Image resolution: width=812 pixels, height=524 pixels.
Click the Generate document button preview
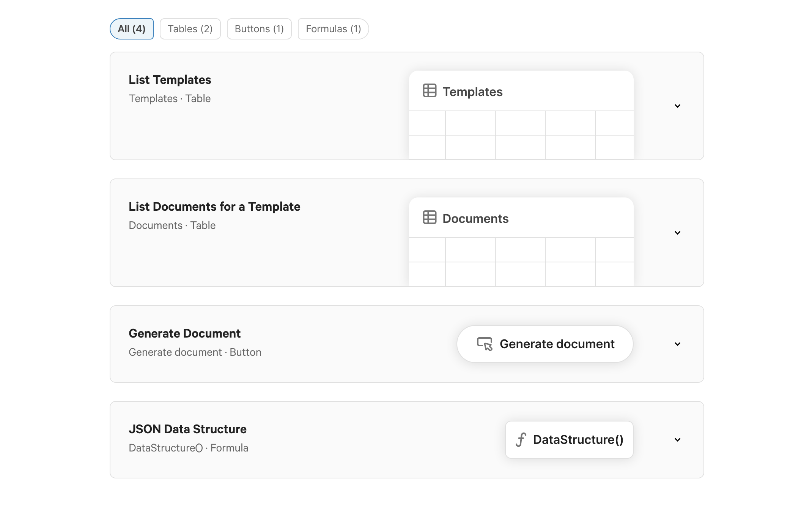click(544, 344)
